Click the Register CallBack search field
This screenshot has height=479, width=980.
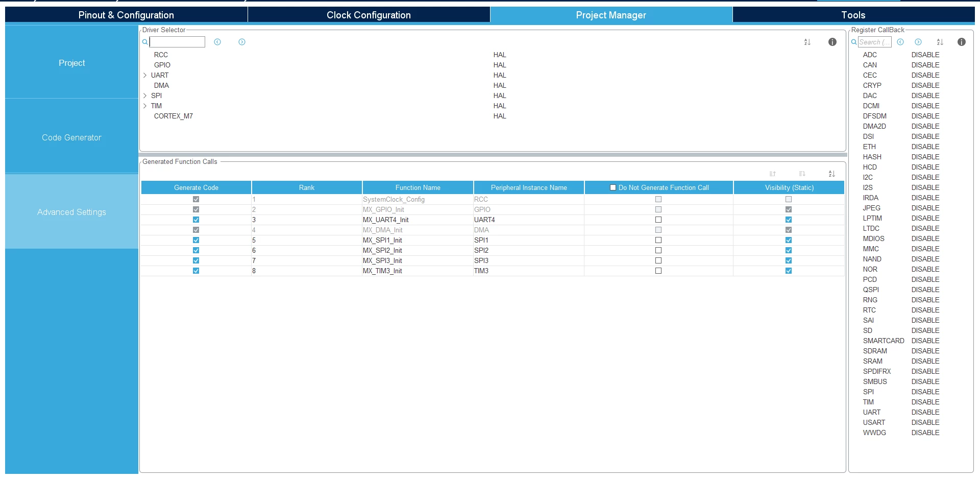tap(874, 42)
